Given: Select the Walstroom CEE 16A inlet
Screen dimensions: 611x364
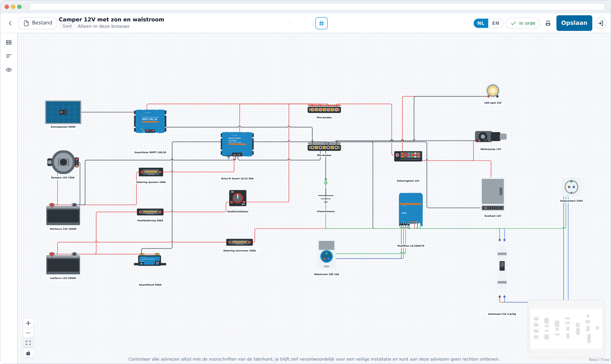Looking at the screenshot, I should pyautogui.click(x=327, y=254).
